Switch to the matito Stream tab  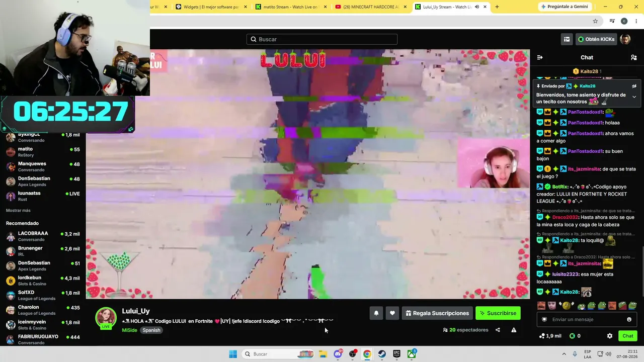click(x=291, y=7)
